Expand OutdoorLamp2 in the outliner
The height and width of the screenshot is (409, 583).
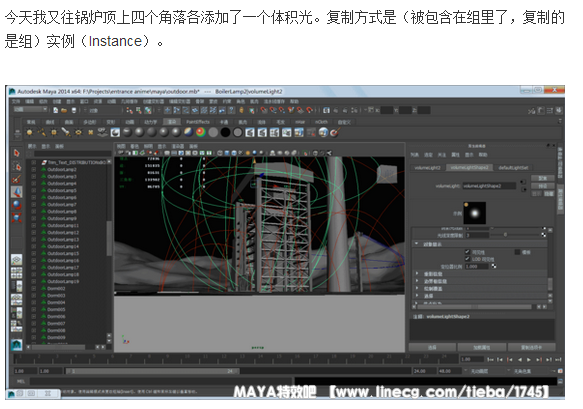(x=34, y=169)
